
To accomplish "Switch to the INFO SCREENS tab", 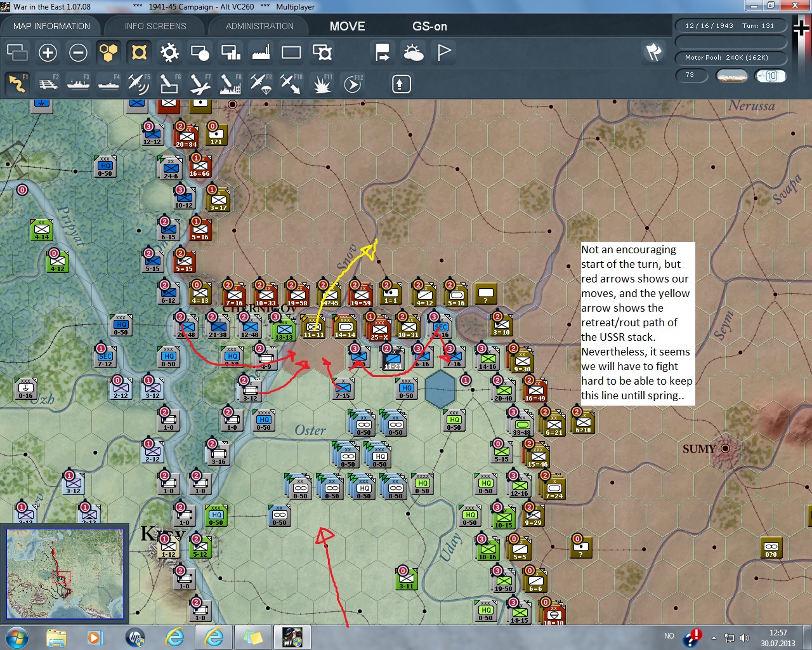I will pos(155,26).
